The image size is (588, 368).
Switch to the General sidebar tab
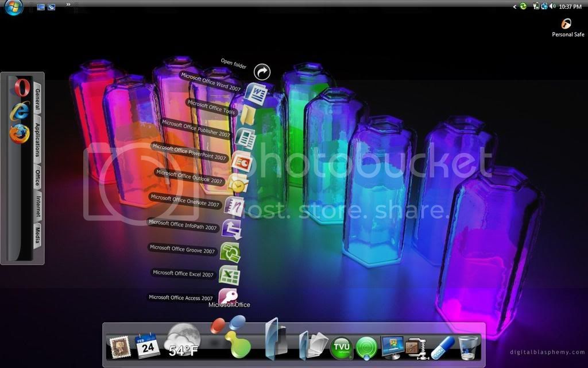coord(37,99)
